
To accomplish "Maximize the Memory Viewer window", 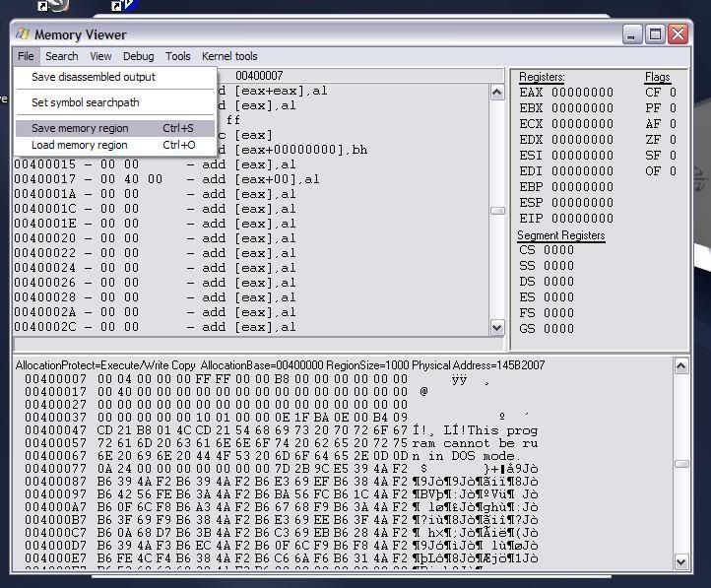I will (655, 34).
